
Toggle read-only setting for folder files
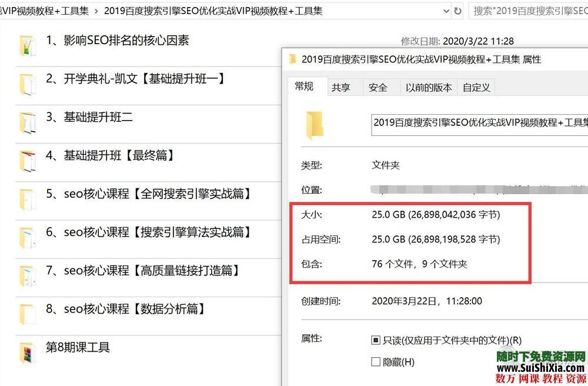[x=375, y=339]
